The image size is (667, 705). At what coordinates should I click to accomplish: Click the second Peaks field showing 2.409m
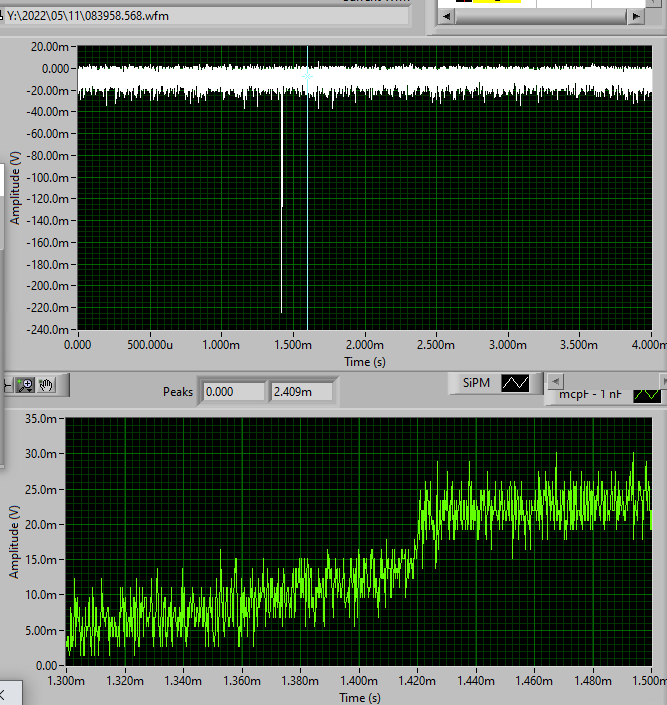[x=304, y=392]
